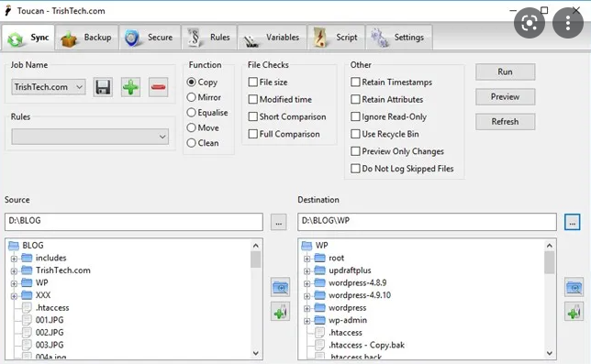The image size is (591, 364).
Task: Enable Retain Attributes option
Action: pos(355,99)
